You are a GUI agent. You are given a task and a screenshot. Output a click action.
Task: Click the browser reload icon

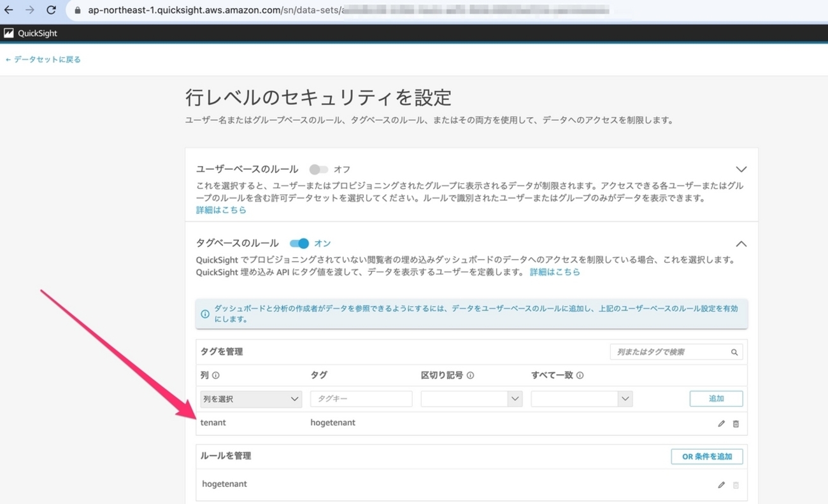pyautogui.click(x=52, y=10)
